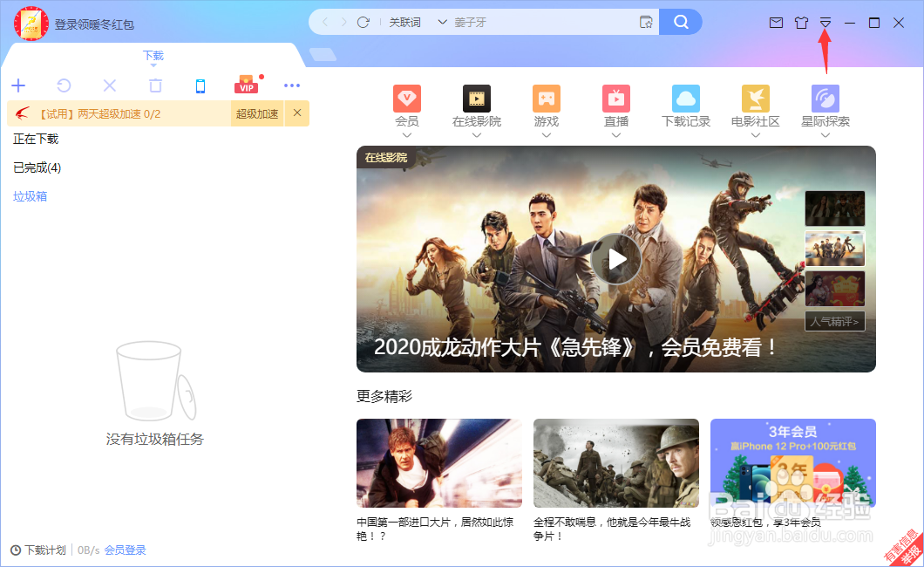Open 3年会员 promotion thumbnail
The height and width of the screenshot is (567, 924).
point(792,463)
